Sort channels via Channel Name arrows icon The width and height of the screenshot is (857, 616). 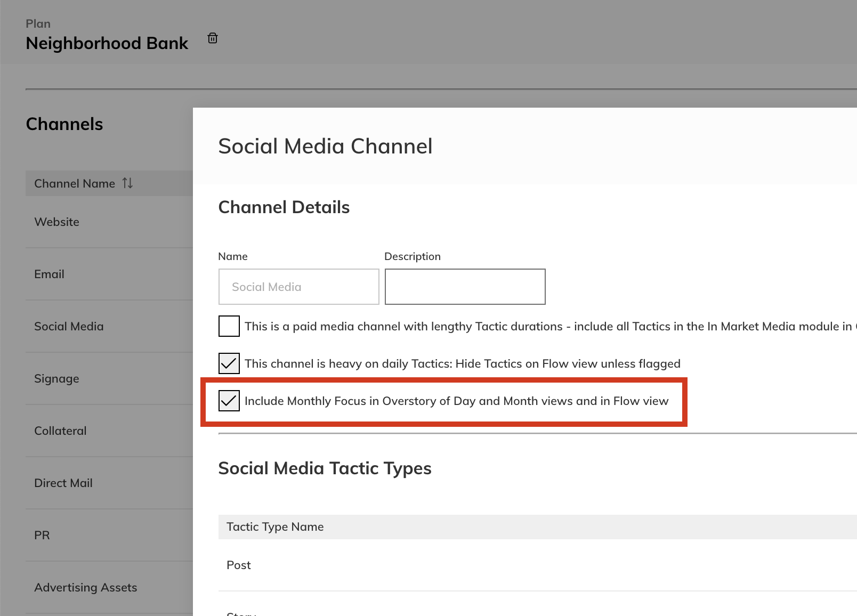click(x=127, y=183)
